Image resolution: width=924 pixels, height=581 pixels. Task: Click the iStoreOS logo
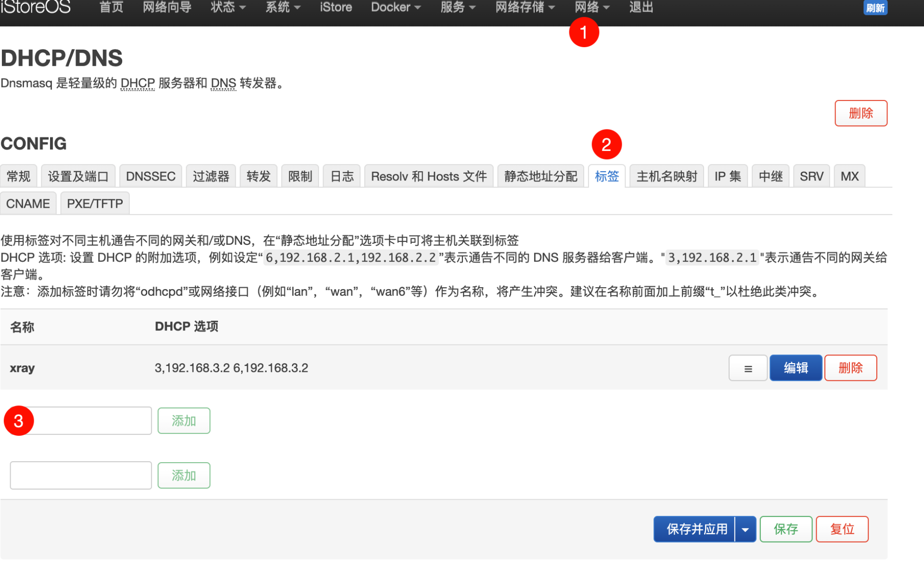[x=36, y=7]
